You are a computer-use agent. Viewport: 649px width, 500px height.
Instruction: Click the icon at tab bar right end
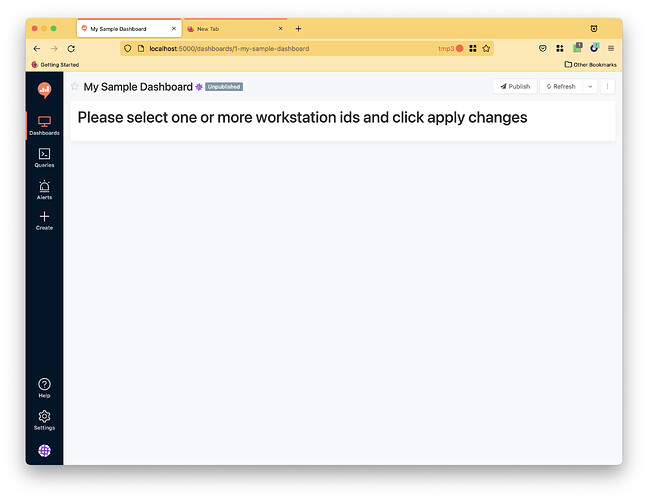click(x=594, y=29)
